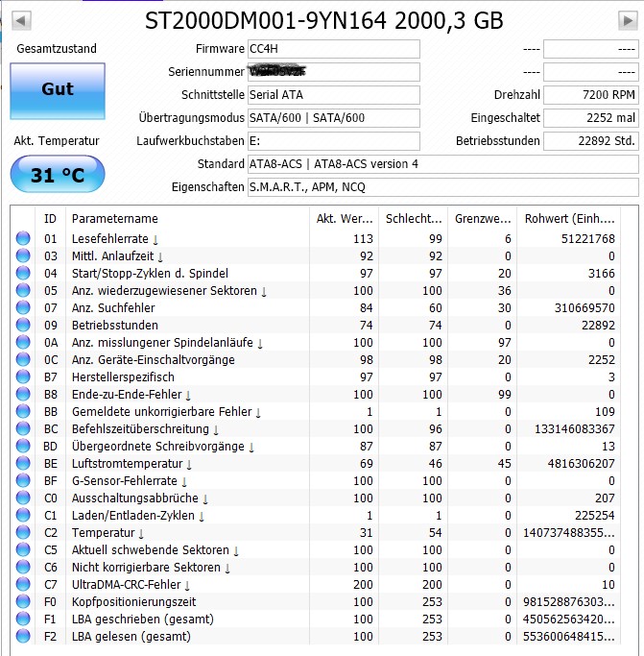Screen dimensions: 644x656
Task: Select the Seriennummer field
Action: pyautogui.click(x=334, y=72)
